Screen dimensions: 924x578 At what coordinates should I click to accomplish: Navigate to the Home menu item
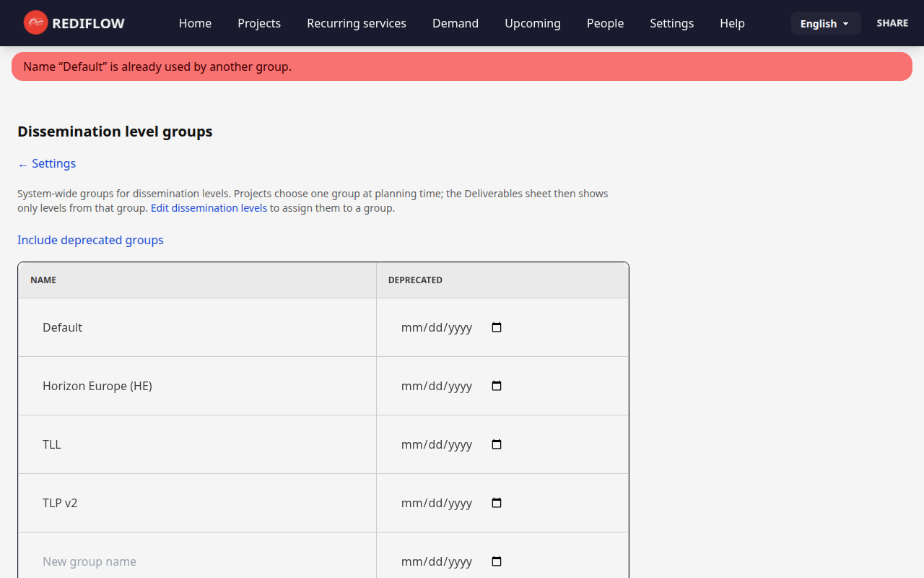(x=195, y=23)
